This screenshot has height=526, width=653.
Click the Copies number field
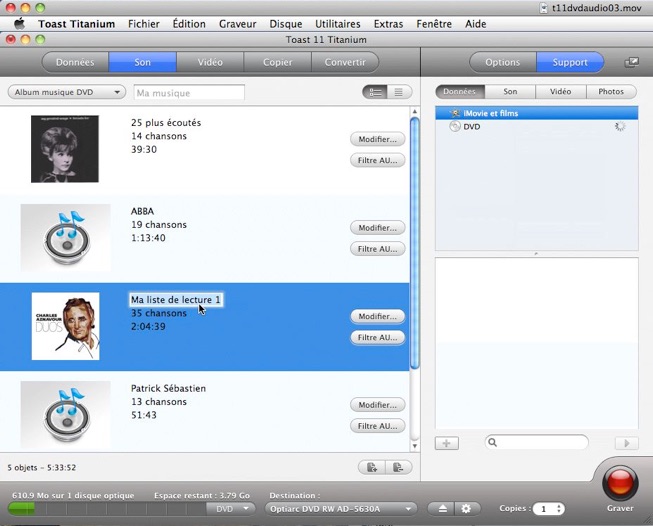pos(544,509)
